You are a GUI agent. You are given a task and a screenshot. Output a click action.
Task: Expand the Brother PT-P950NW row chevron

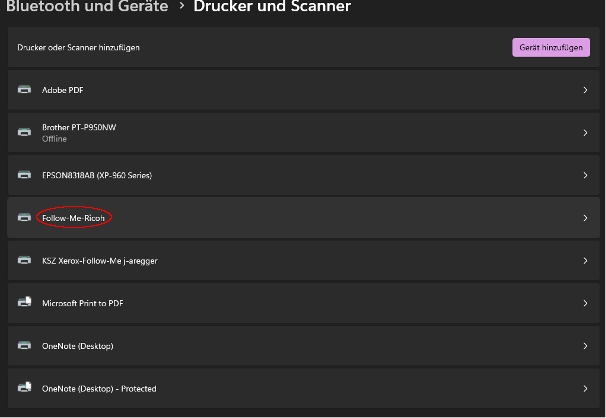[x=585, y=133]
